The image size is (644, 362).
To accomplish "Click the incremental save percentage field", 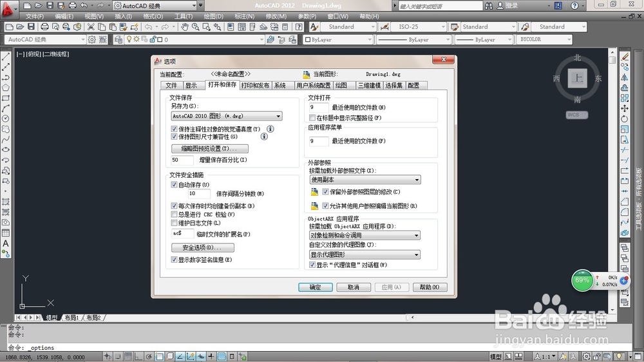I will 182,160.
